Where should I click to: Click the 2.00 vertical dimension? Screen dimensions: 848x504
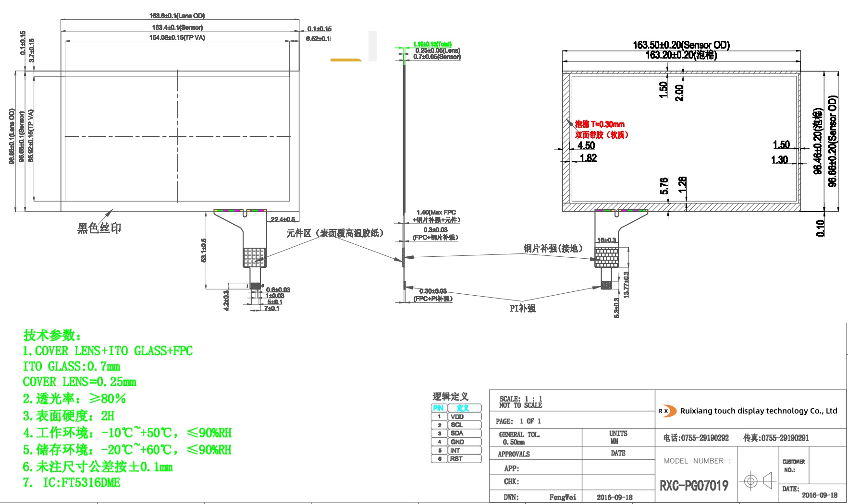pyautogui.click(x=679, y=93)
